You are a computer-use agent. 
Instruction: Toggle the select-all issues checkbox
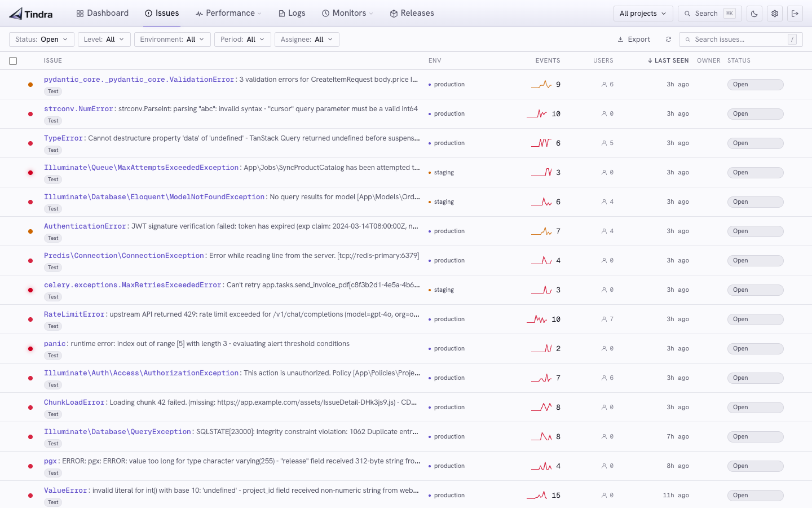[x=13, y=61]
